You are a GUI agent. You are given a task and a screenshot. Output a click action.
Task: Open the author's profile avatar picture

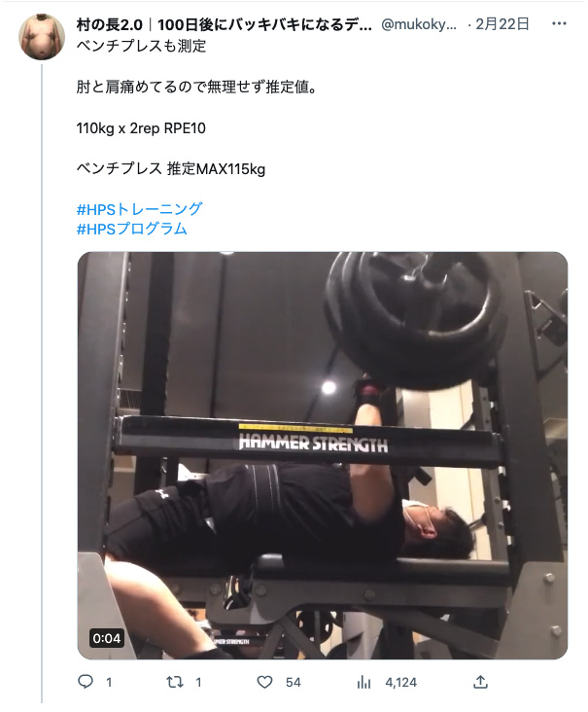coord(42,37)
